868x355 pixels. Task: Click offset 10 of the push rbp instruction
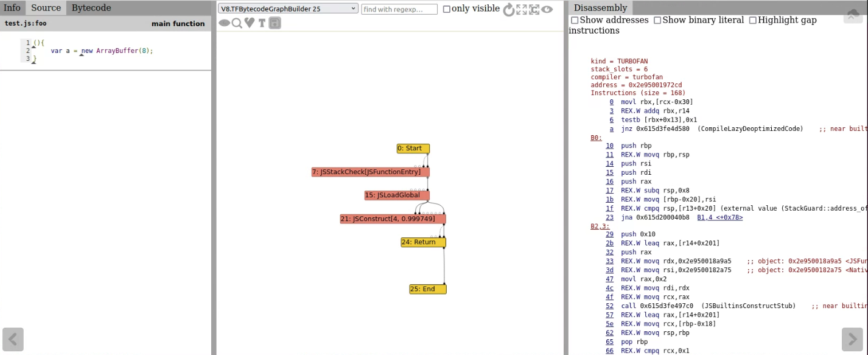[610, 146]
